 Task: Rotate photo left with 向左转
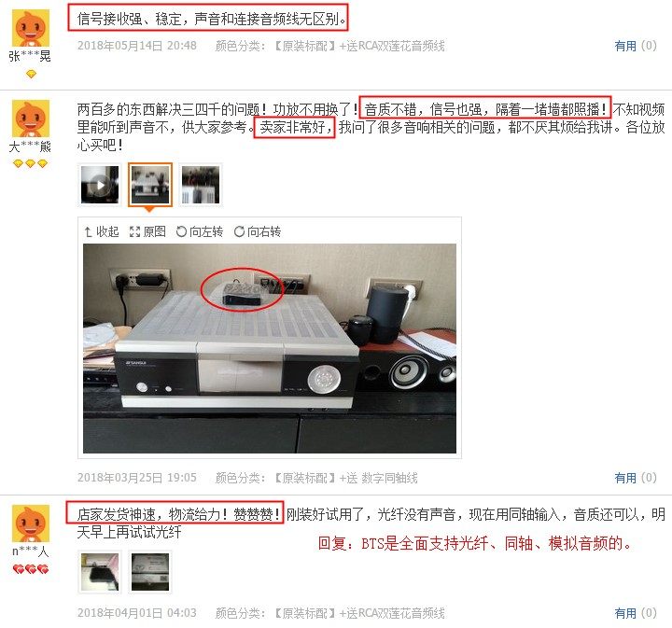tap(200, 231)
